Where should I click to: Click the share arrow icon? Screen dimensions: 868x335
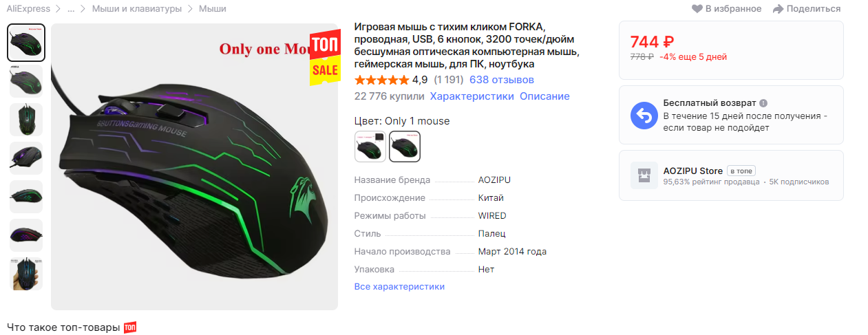778,9
